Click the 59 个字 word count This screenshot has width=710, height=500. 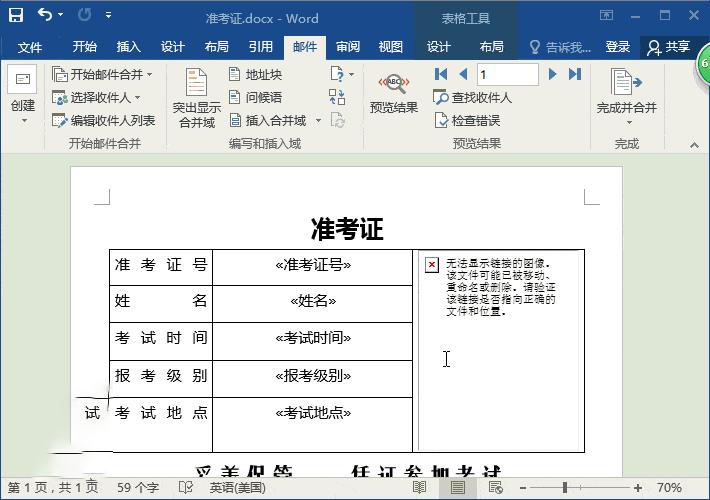[x=138, y=487]
